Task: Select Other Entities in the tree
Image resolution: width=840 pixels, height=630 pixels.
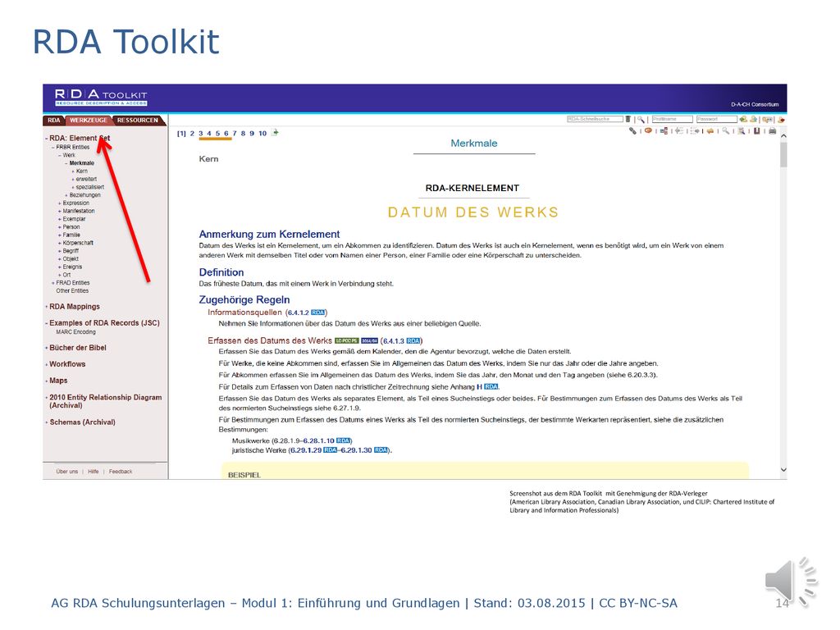Action: (x=72, y=291)
